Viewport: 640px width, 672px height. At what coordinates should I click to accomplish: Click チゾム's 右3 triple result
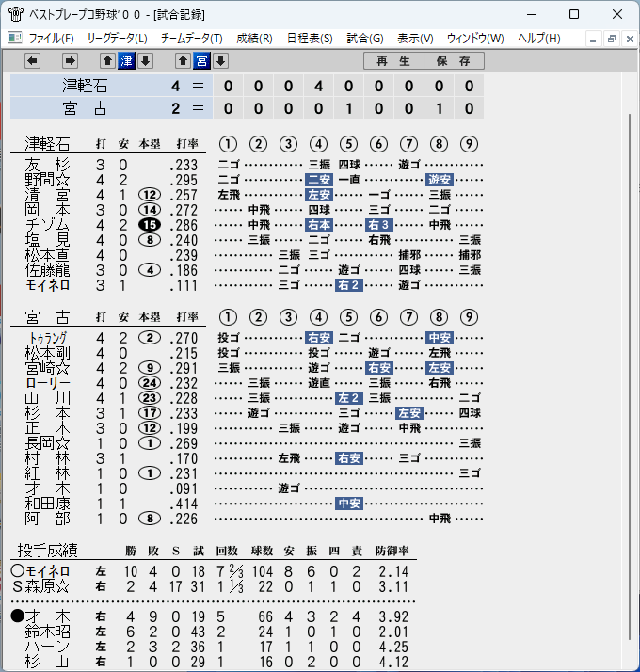[x=379, y=225]
